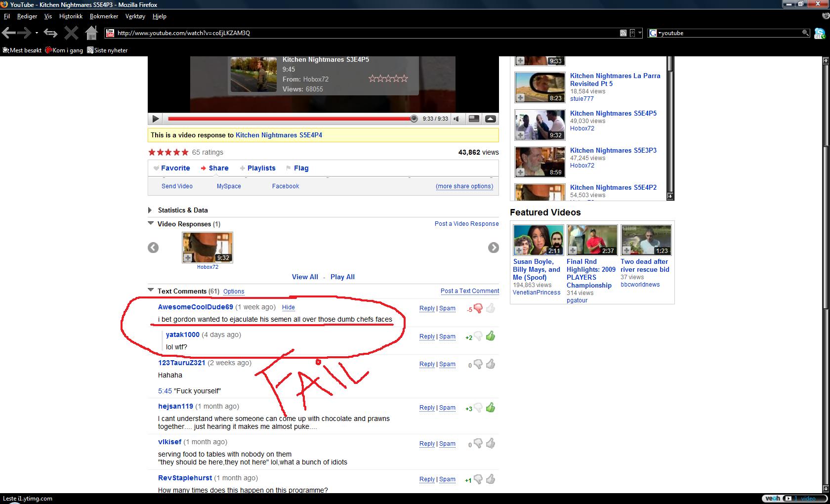Expand Statistics & Data section
Viewport: 830px width, 504px height.
[x=150, y=210]
